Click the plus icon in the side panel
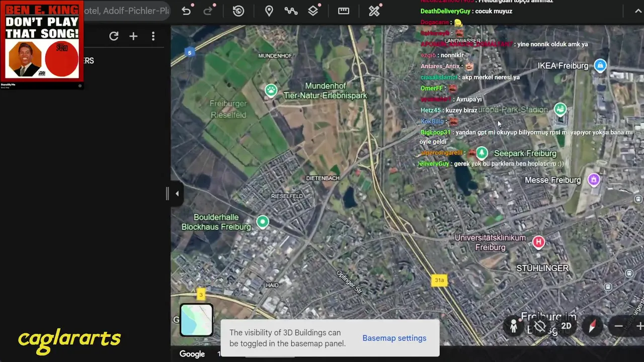Viewport: 644px width, 362px height. [133, 36]
